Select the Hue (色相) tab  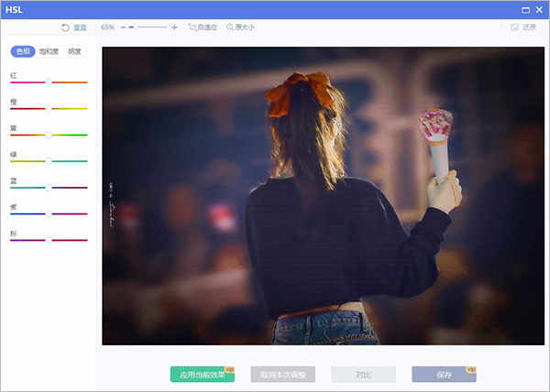coord(23,51)
